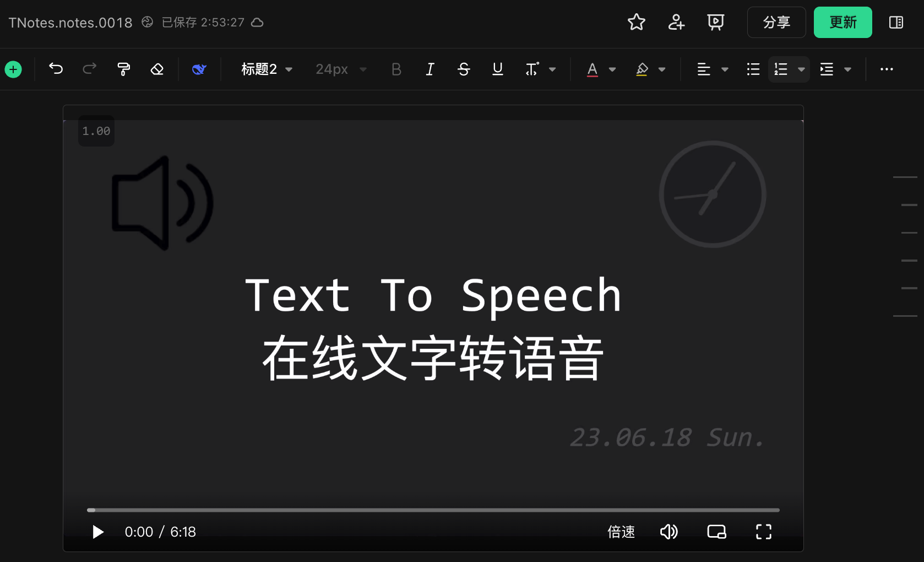Expand the text color picker dropdown

pyautogui.click(x=612, y=69)
